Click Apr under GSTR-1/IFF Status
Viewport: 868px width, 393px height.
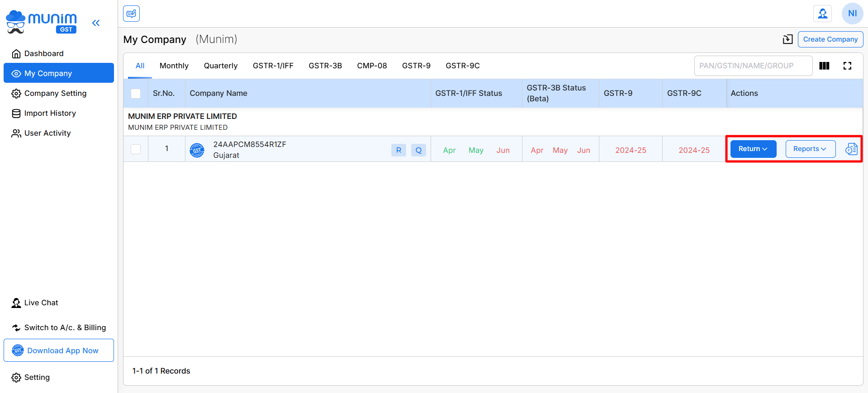(x=449, y=150)
